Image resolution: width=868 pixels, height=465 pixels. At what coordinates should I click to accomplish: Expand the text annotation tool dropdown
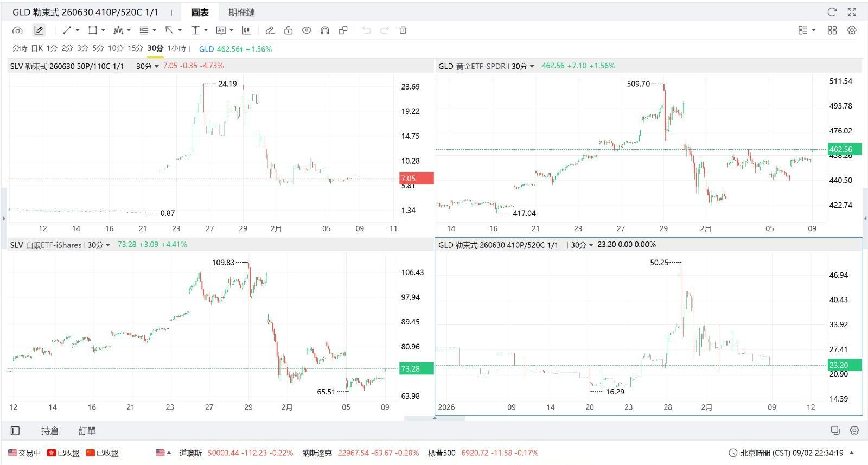(231, 30)
